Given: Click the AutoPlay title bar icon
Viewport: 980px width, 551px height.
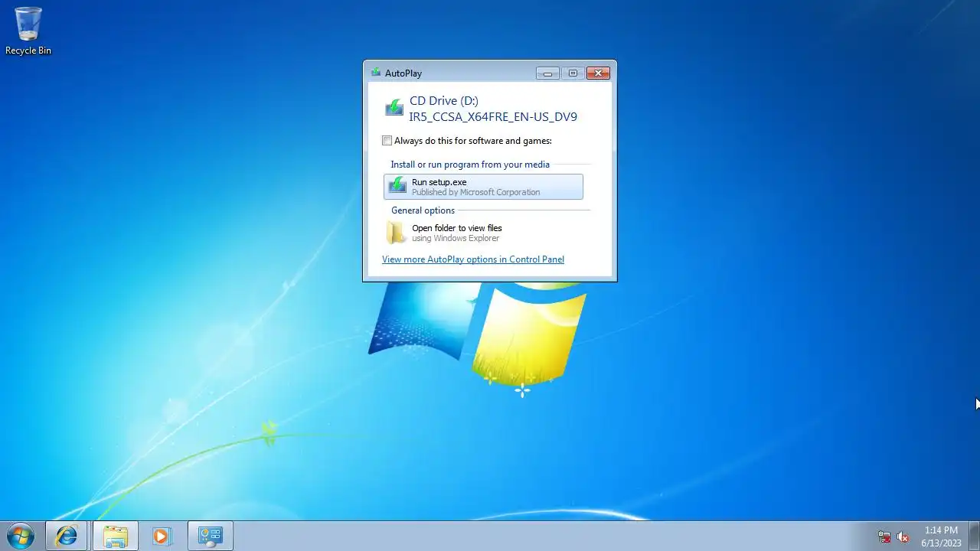Looking at the screenshot, I should [375, 73].
